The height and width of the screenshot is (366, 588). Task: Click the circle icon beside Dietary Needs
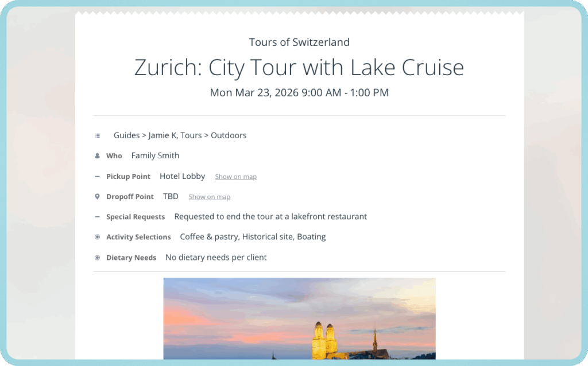(x=97, y=258)
